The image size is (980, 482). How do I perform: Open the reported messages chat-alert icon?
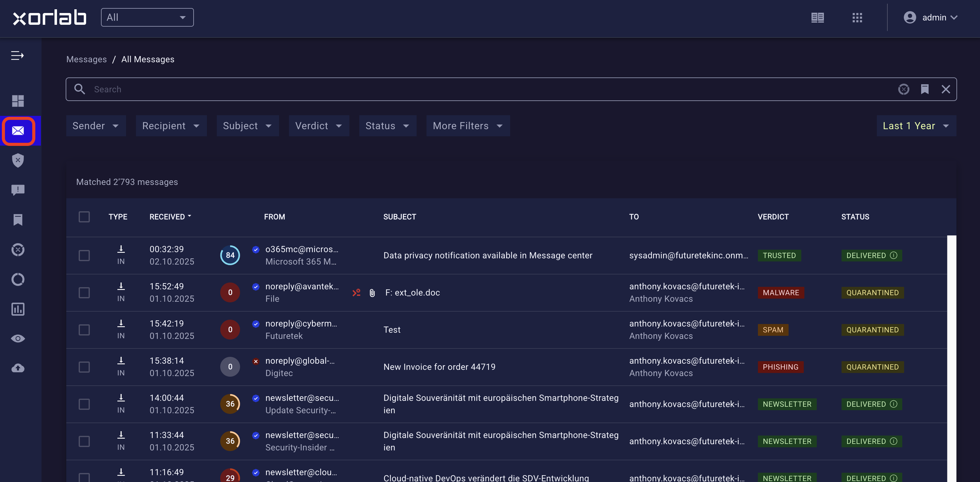[x=18, y=190]
